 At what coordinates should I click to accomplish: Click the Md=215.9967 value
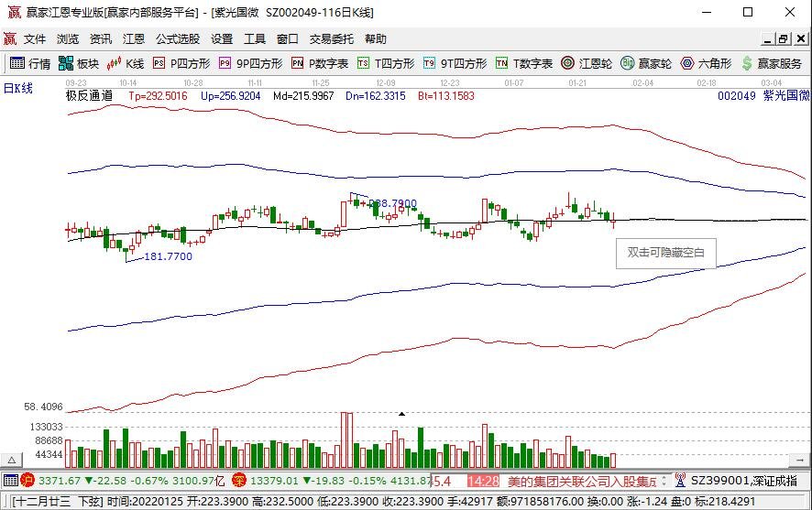(303, 96)
